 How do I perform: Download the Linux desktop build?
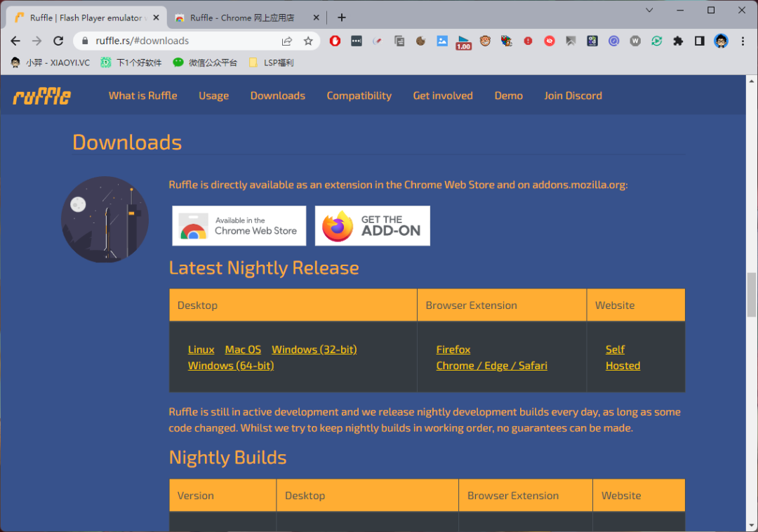[201, 350]
